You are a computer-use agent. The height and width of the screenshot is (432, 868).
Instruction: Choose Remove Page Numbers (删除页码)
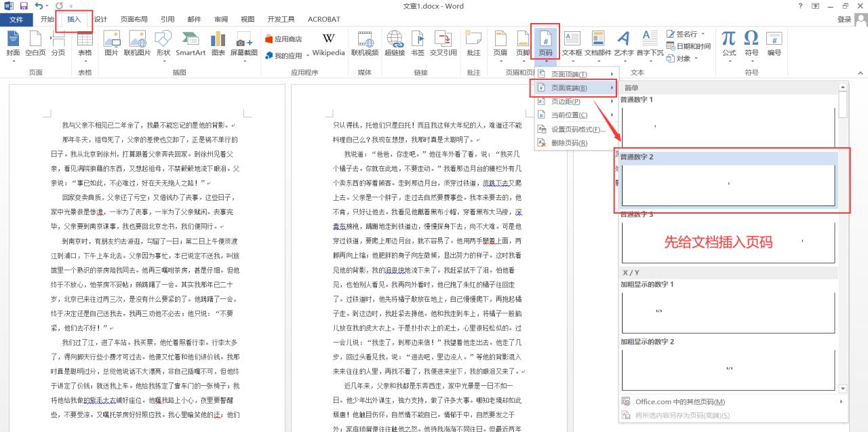(576, 143)
